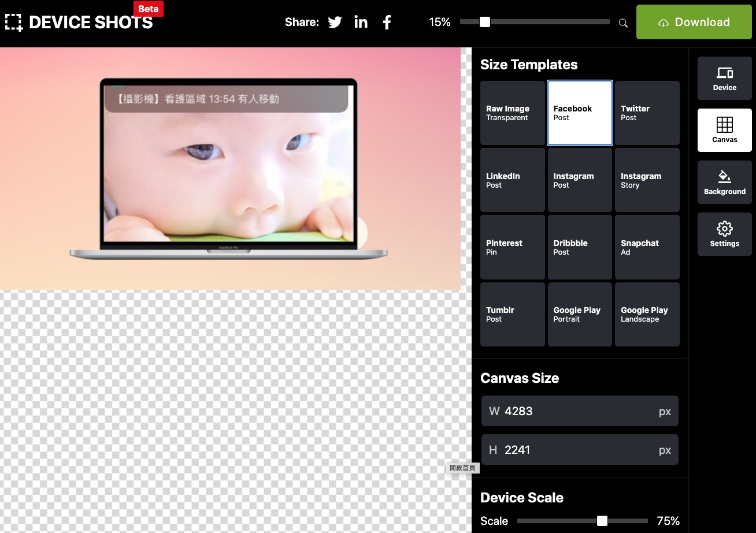This screenshot has width=756, height=533.
Task: Share to Facebook using the f icon
Action: pyautogui.click(x=387, y=23)
